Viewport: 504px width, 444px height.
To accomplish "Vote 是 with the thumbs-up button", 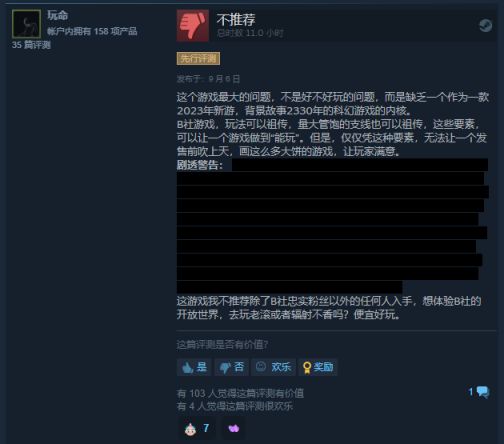I will [x=194, y=367].
